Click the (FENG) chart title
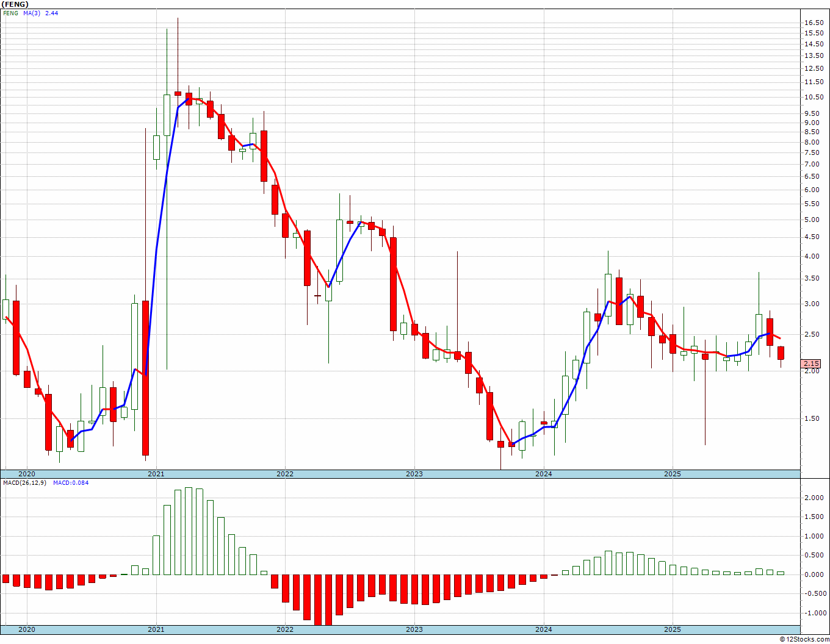This screenshot has height=644, width=830. [15, 4]
